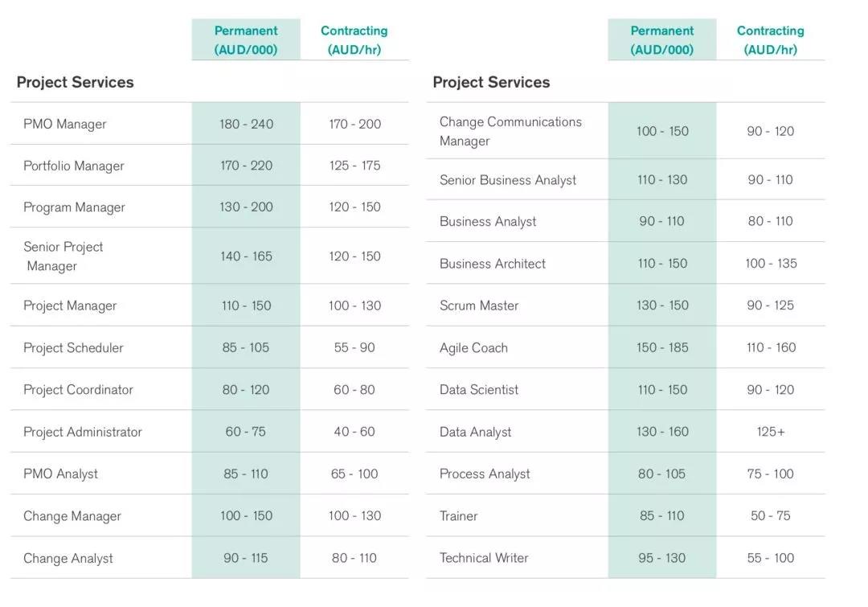Select the Senior Project Manager label
The image size is (868, 607).
click(63, 256)
